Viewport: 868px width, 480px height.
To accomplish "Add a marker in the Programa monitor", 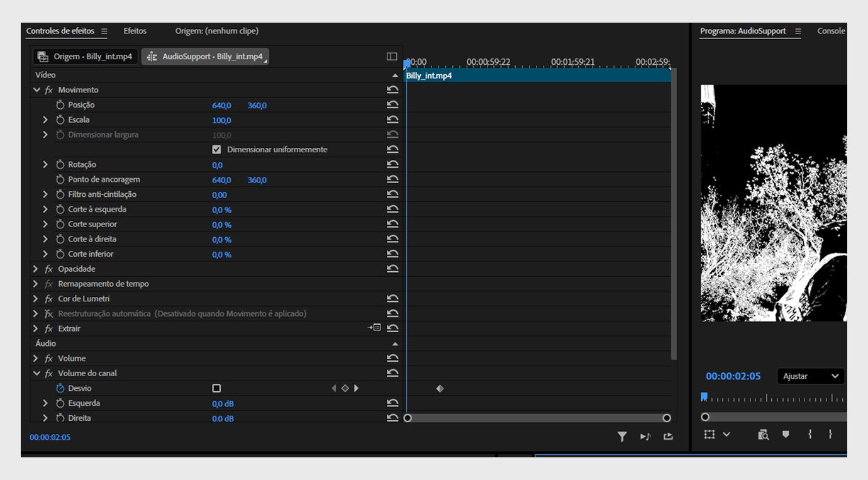I will point(786,434).
